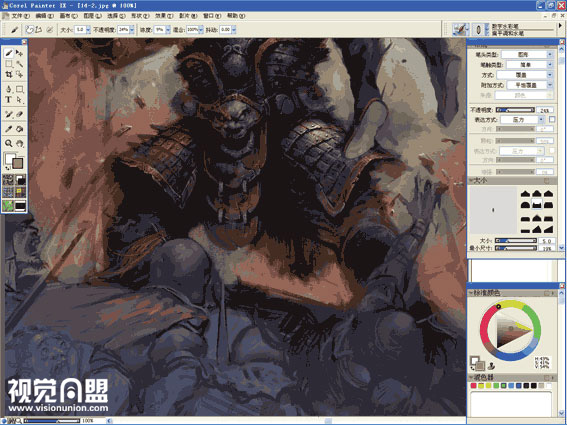Select the Rectangular Selection tool
Image resolution: width=567 pixels, height=425 pixels.
point(9,64)
